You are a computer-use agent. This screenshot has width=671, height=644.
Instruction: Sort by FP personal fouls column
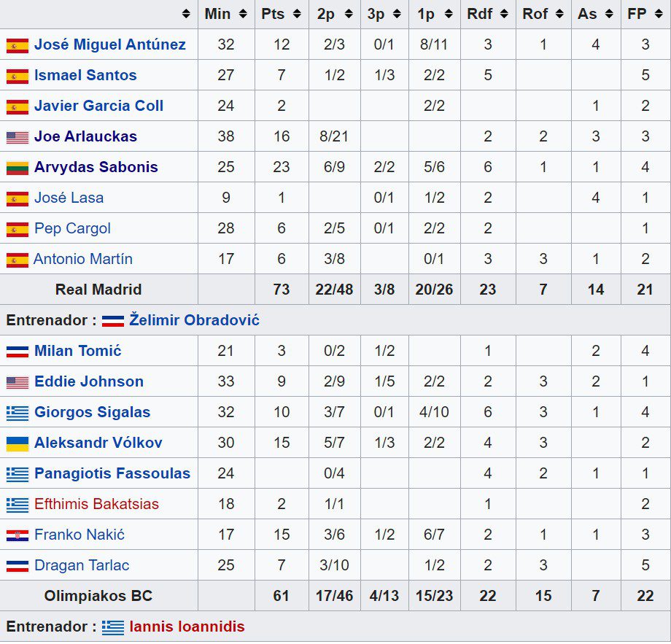coord(645,14)
